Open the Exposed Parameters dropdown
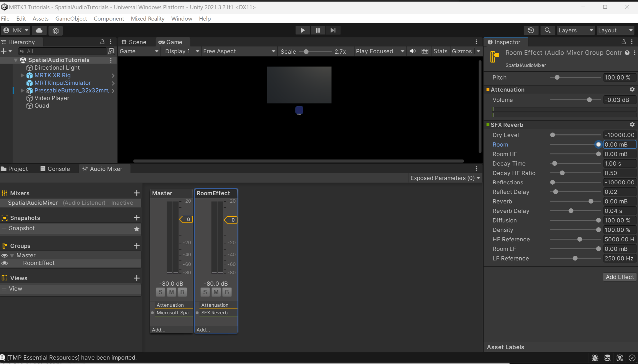Image resolution: width=638 pixels, height=364 pixels. point(445,178)
